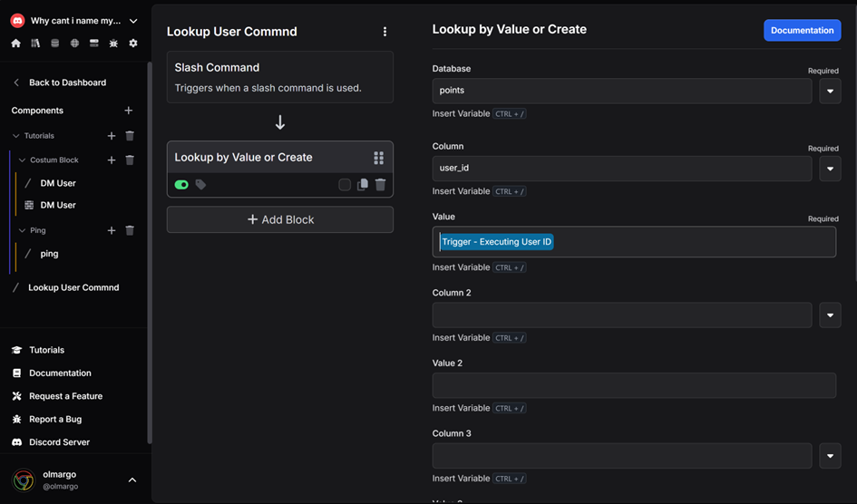Screen dimensions: 857x504
Task: Collapse the Ping folder
Action: click(23, 230)
